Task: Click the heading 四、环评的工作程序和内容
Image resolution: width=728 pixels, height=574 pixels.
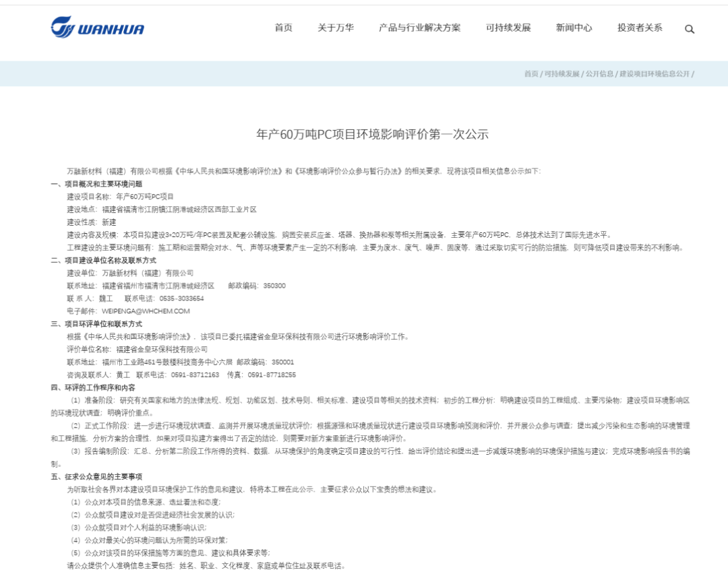Action: pyautogui.click(x=93, y=387)
